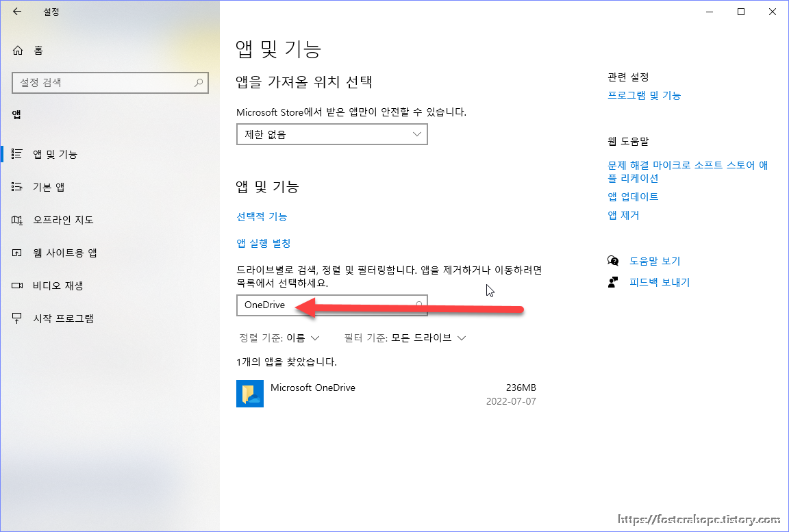Screen dimensions: 789x532
Task: Open the 피드백 보내기 link
Action: point(660,282)
